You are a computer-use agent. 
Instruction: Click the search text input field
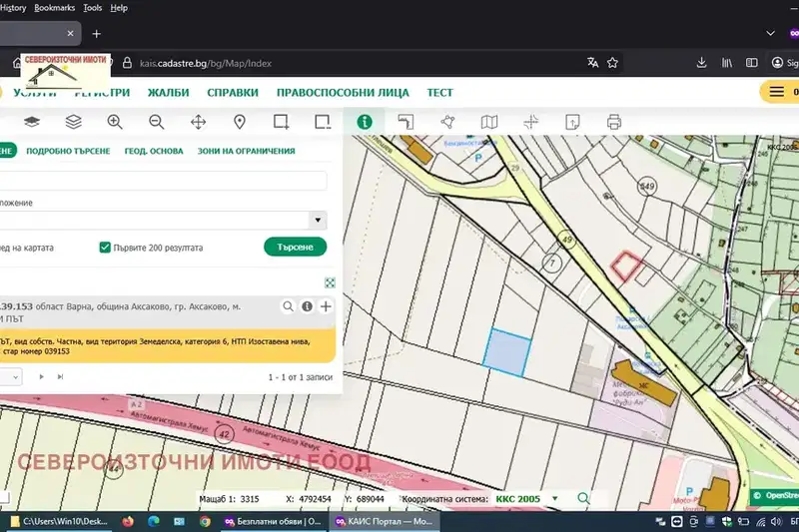[163, 181]
